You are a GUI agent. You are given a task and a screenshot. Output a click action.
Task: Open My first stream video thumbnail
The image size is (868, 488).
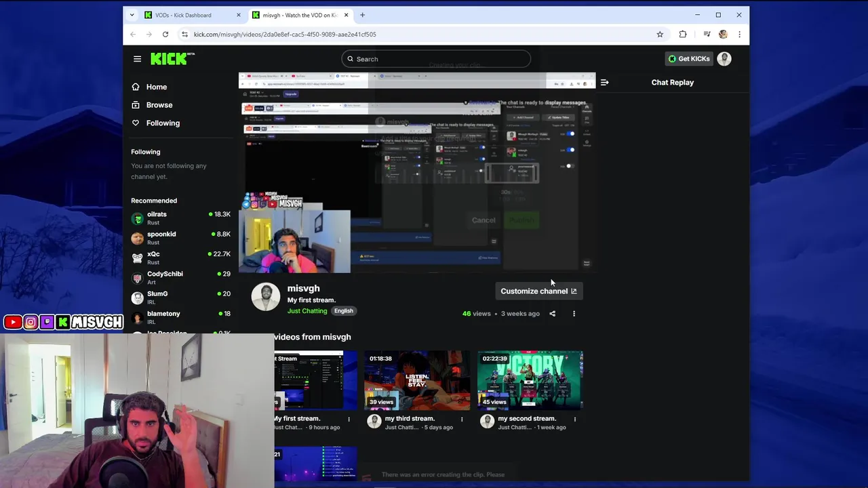pos(315,380)
